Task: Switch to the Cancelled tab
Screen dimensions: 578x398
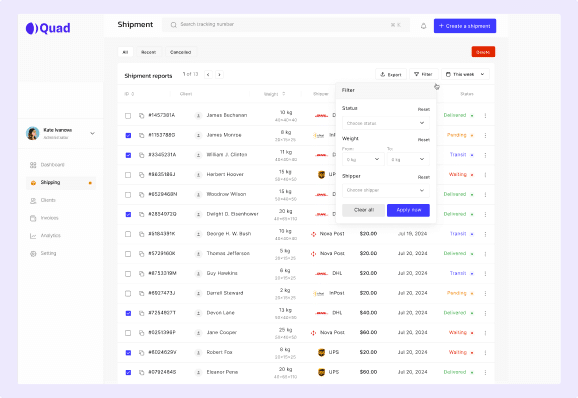Action: pyautogui.click(x=181, y=52)
